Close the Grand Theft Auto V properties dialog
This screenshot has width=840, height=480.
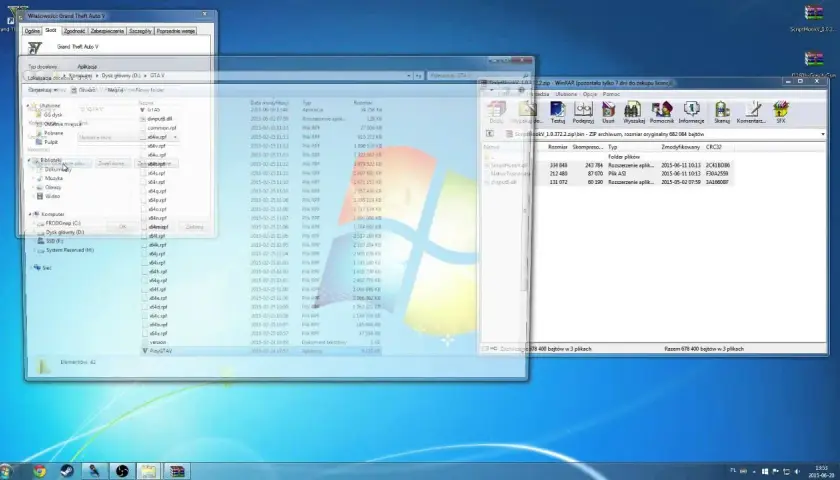coord(204,14)
